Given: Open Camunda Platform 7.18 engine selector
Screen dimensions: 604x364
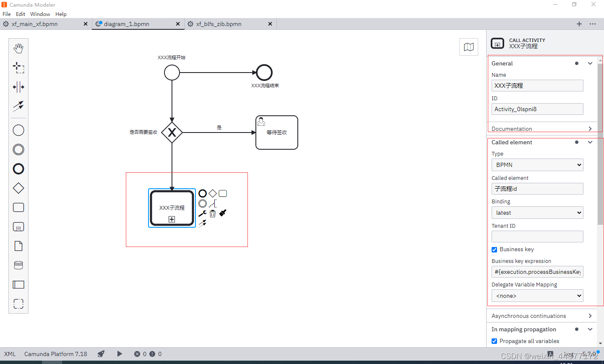Looking at the screenshot, I should click(56, 354).
